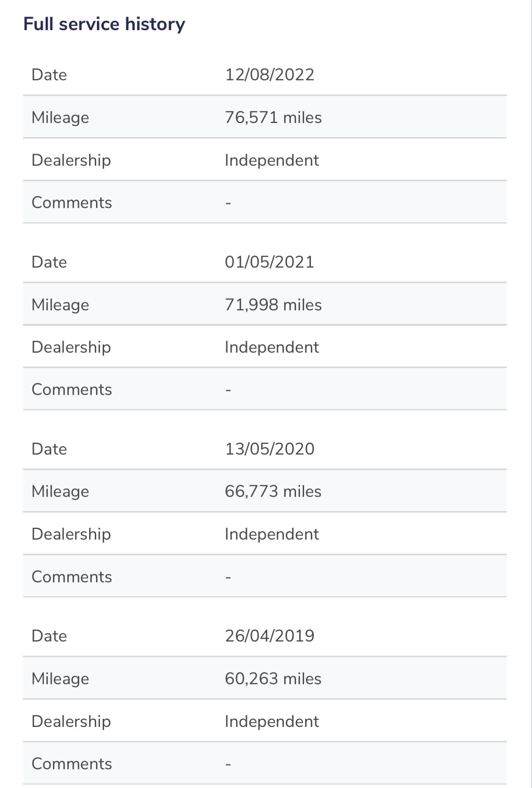Click the 66,773 miles mileage value
Image resolution: width=532 pixels, height=788 pixels.
point(273,491)
